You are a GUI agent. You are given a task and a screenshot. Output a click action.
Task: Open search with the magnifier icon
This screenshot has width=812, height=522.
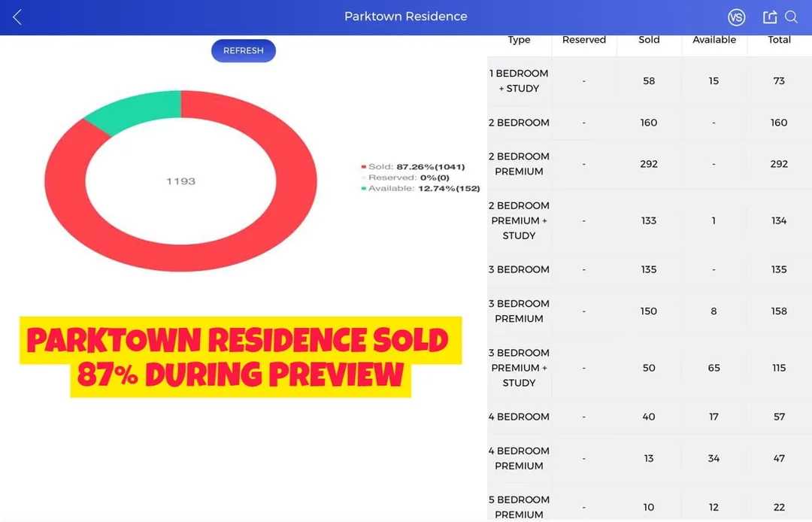point(791,17)
